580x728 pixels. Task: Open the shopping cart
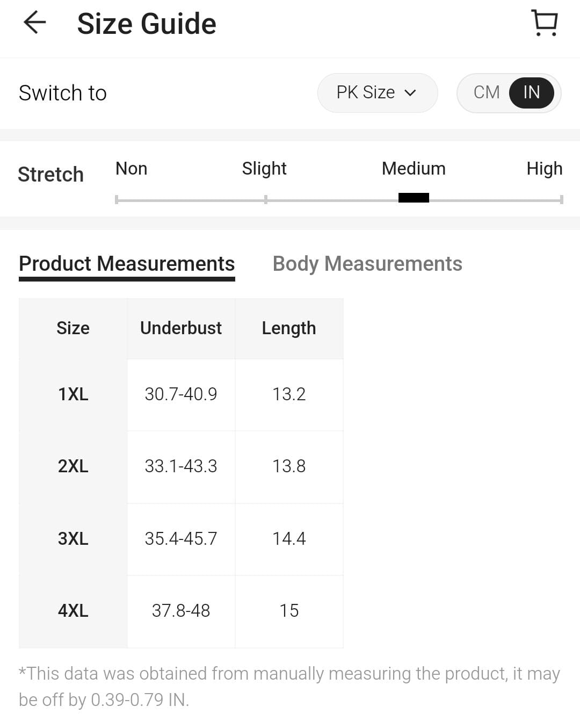click(545, 23)
